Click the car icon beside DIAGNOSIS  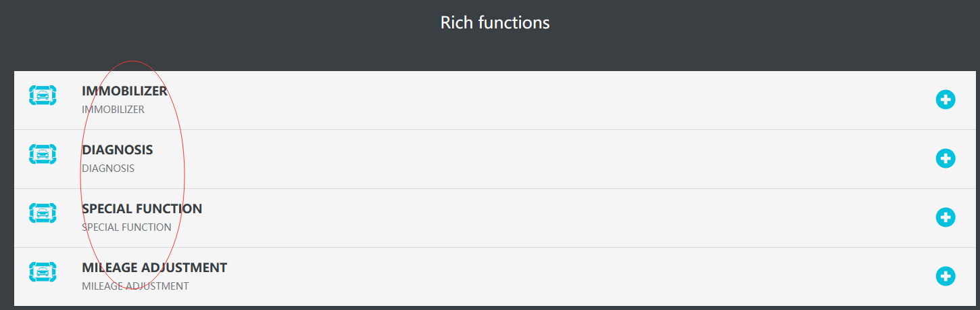[43, 154]
